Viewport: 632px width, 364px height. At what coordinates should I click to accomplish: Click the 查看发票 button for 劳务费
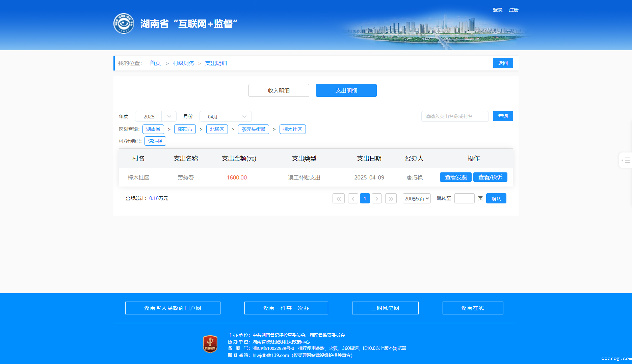455,177
